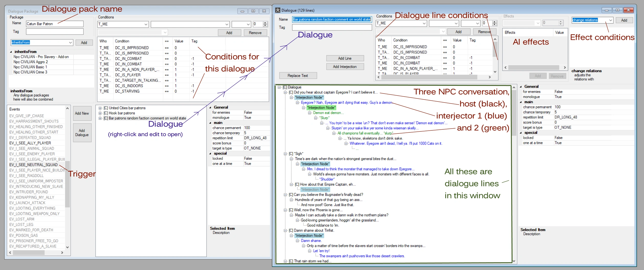Expand the United Cities bar patrons node
The width and height of the screenshot is (644, 270).
point(100,108)
